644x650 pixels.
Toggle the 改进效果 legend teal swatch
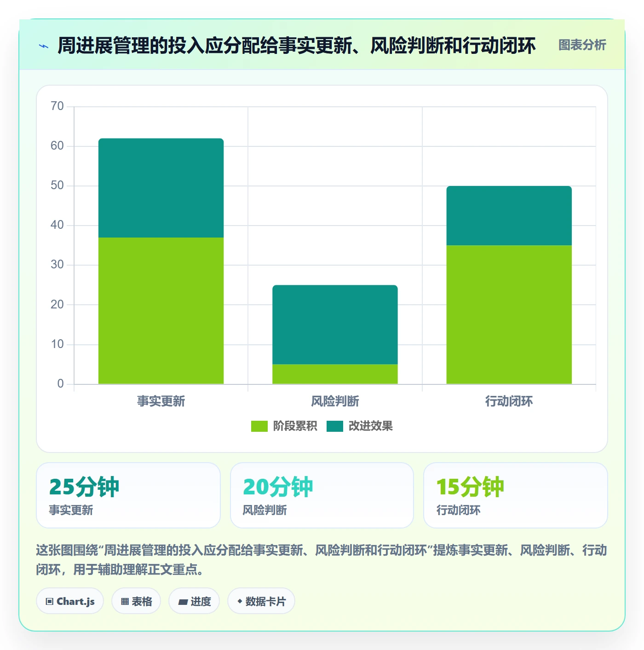[x=335, y=426]
